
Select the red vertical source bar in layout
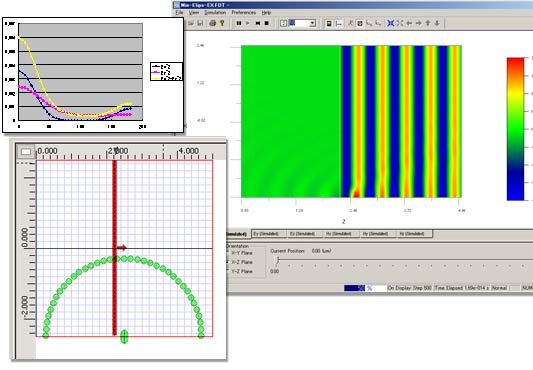coord(115,248)
